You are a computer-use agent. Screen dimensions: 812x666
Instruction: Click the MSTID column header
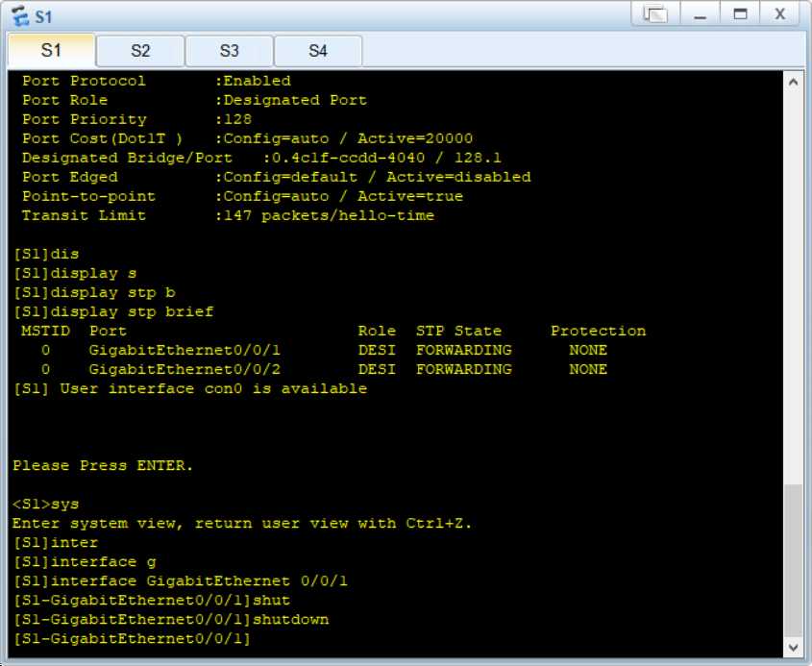(45, 331)
